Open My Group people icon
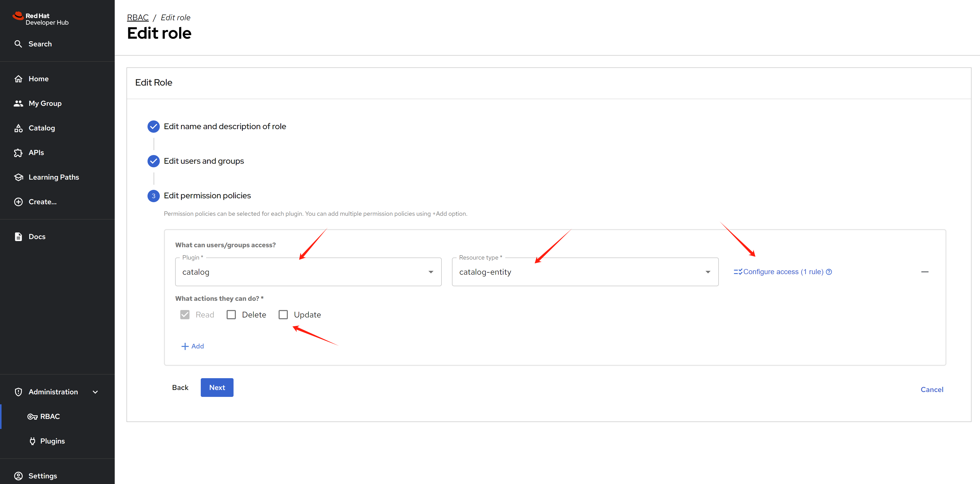This screenshot has height=484, width=980. [x=18, y=104]
